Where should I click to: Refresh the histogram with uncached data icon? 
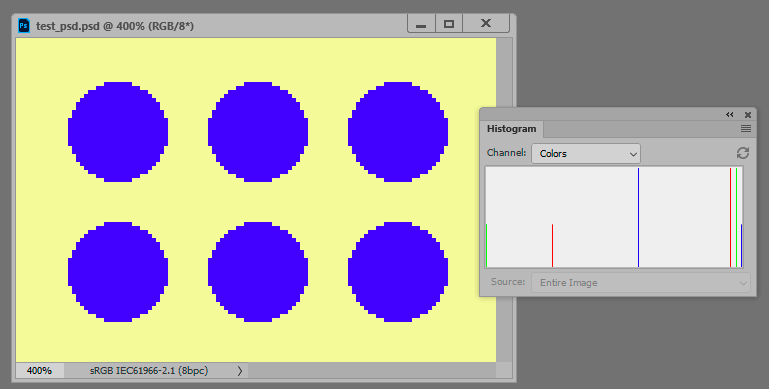[743, 153]
